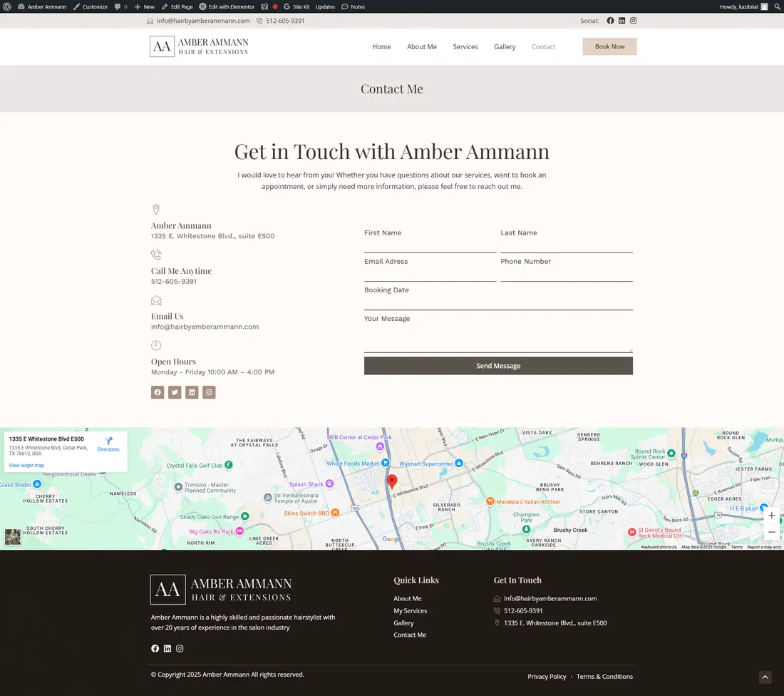Open Updates in admin bar
This screenshot has width=784, height=696.
pyautogui.click(x=325, y=6)
